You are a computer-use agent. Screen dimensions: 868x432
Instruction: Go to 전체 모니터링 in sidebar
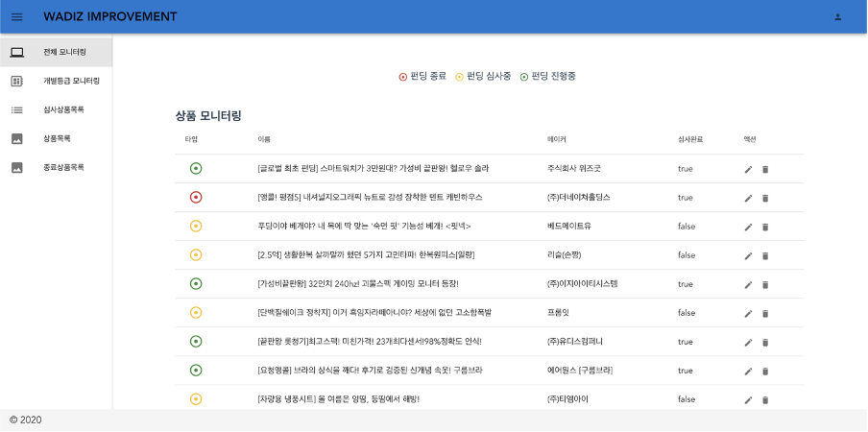(56, 53)
